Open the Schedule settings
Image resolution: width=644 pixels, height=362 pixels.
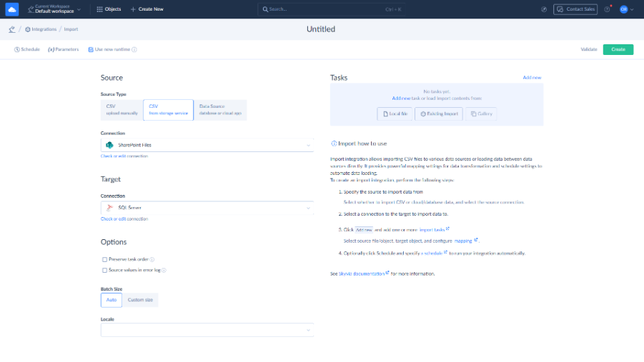pos(27,49)
